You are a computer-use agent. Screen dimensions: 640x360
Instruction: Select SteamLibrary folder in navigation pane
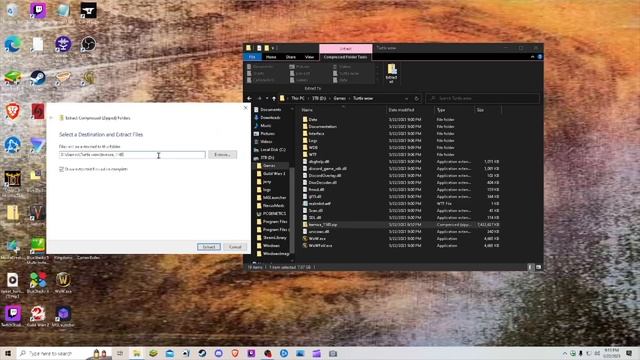[x=274, y=238]
